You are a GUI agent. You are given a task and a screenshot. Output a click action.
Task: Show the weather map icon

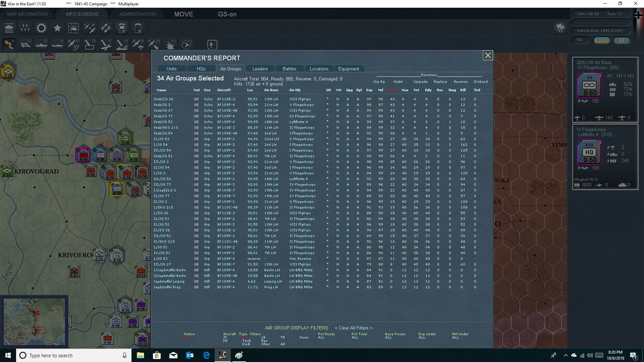[x=73, y=28]
